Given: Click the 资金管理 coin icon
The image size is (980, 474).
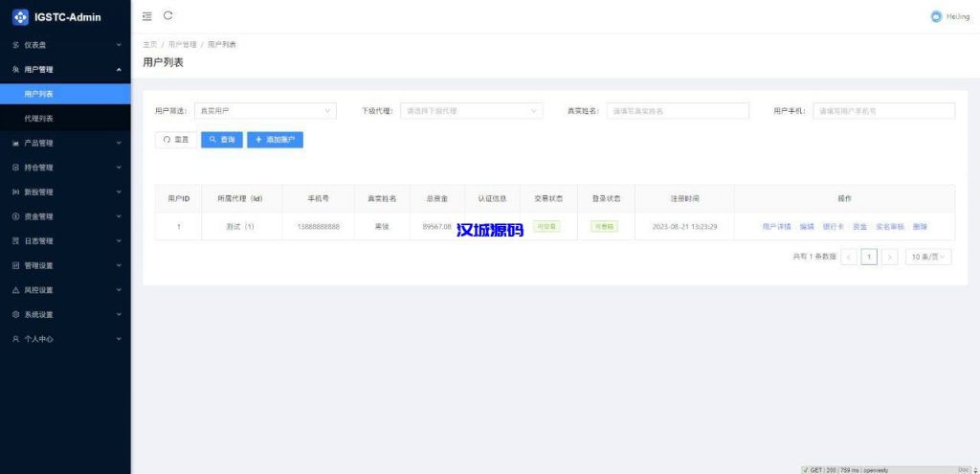Looking at the screenshot, I should tap(16, 216).
